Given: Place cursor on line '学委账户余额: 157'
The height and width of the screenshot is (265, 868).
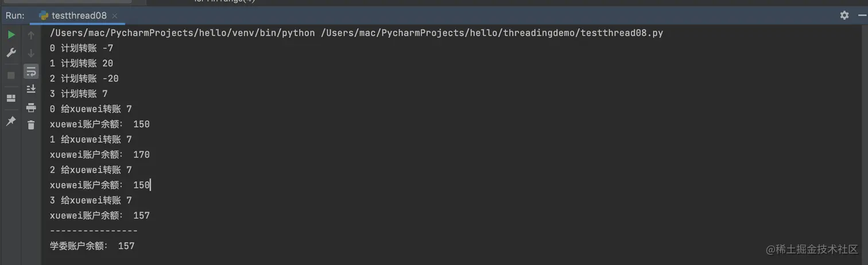Looking at the screenshot, I should [x=92, y=246].
